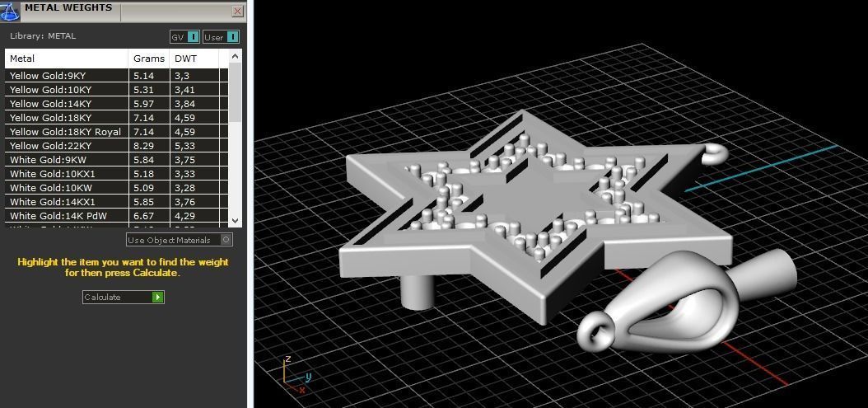Click the metal list scrollbar thumb
868x408 pixels.
[236, 92]
